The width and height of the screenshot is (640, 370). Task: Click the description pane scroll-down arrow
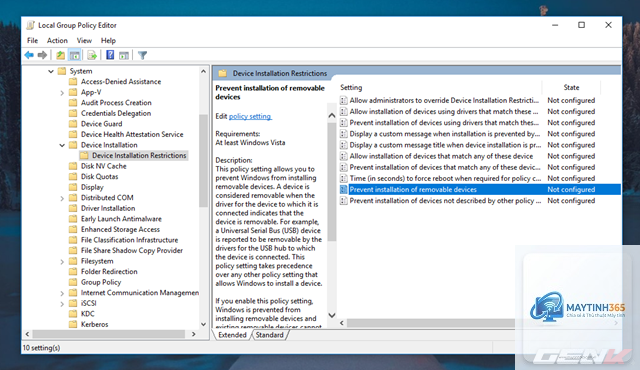332,315
